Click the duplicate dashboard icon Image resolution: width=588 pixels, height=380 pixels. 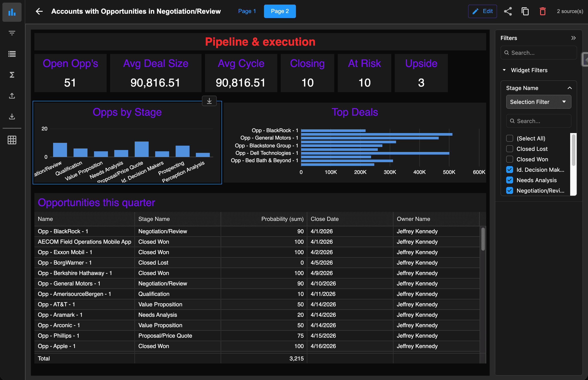[x=525, y=11]
